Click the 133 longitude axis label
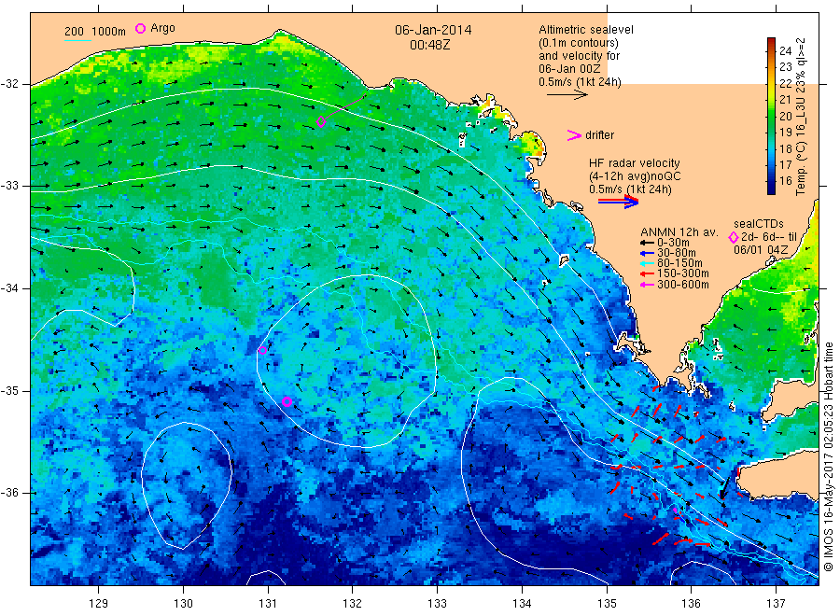This screenshot has width=840, height=616. [x=437, y=603]
